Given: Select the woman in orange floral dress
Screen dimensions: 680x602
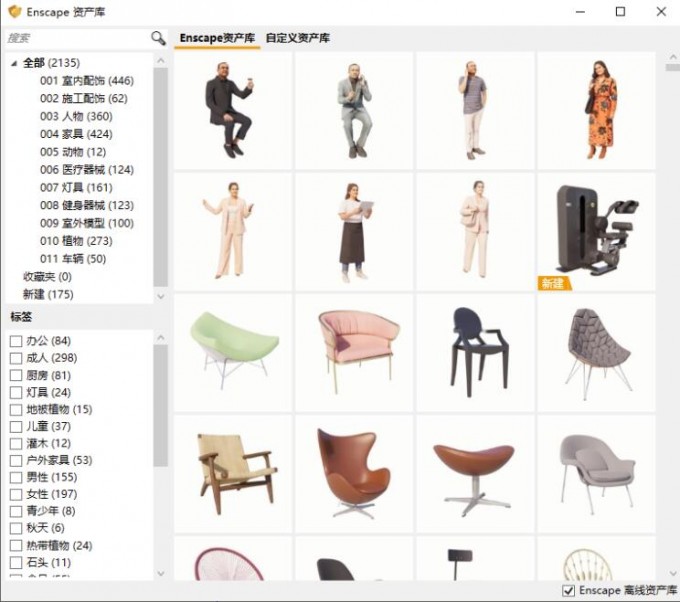Looking at the screenshot, I should pos(596,111).
